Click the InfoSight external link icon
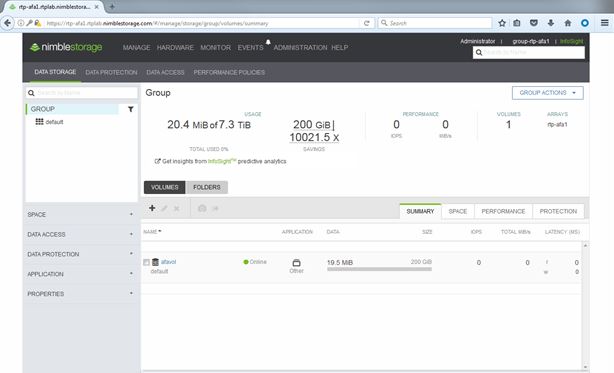 click(x=157, y=161)
